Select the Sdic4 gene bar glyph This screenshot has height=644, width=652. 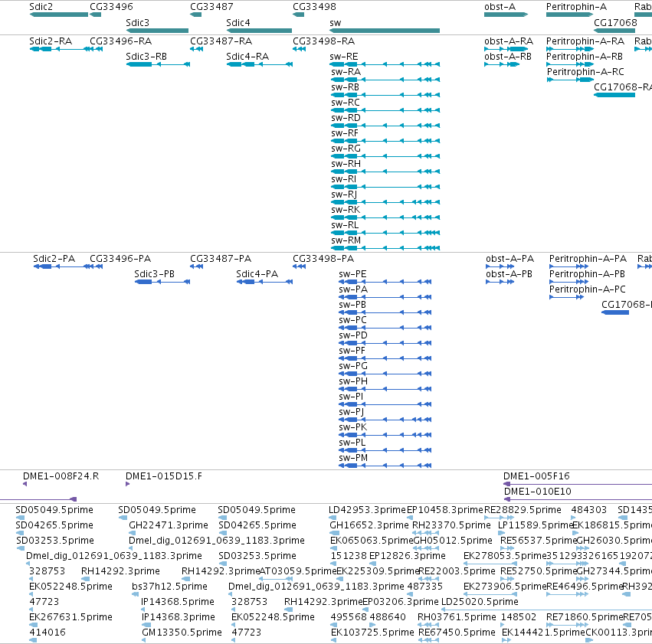point(259,31)
